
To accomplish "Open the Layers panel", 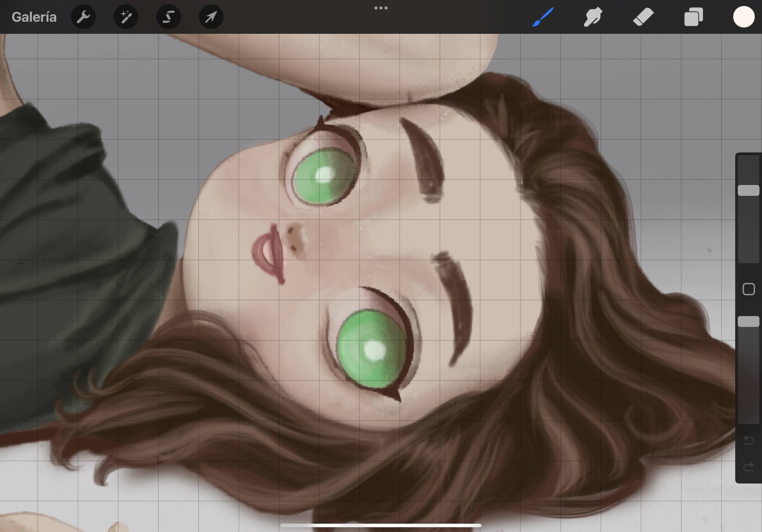I will [x=694, y=17].
